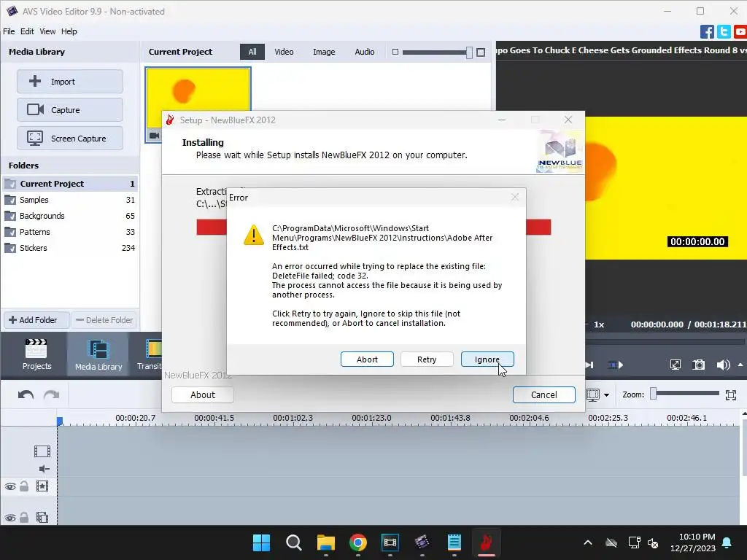Open the Projects section

36,354
